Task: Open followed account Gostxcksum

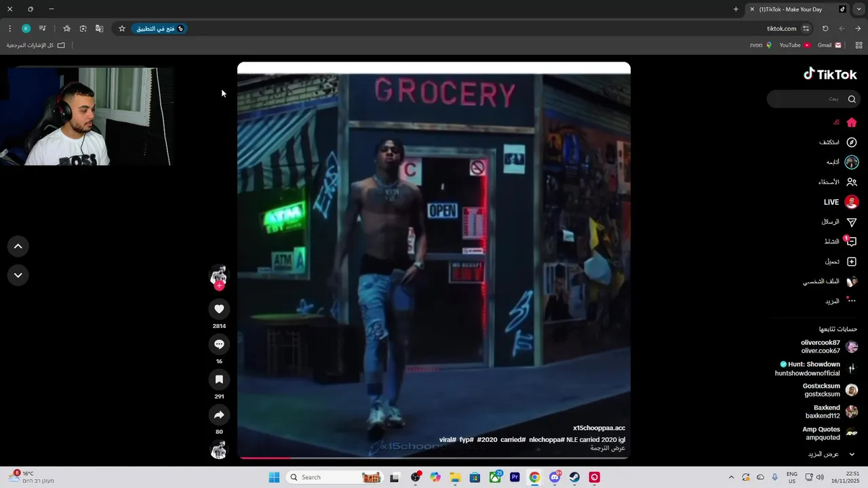Action: pos(830,390)
